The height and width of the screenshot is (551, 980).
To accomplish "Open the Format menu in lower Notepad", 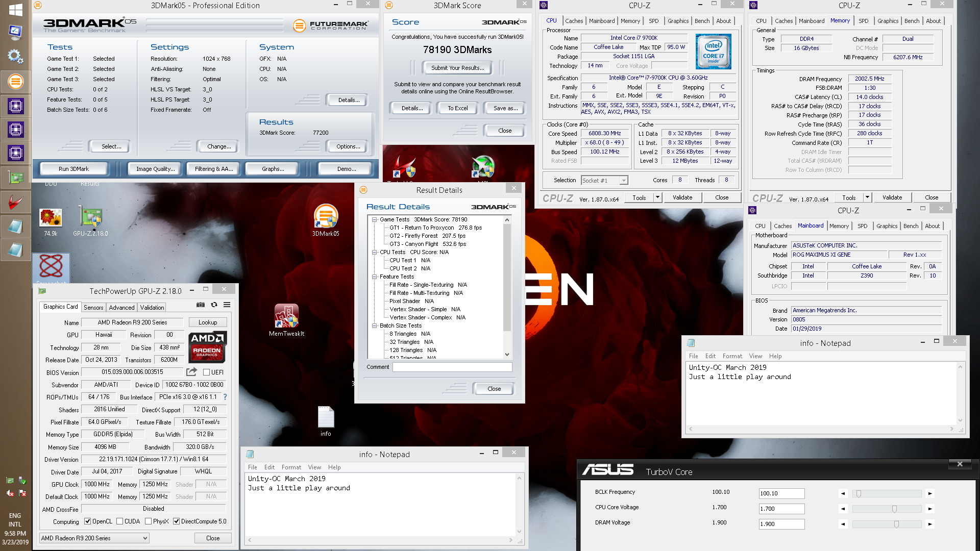I will pyautogui.click(x=291, y=467).
